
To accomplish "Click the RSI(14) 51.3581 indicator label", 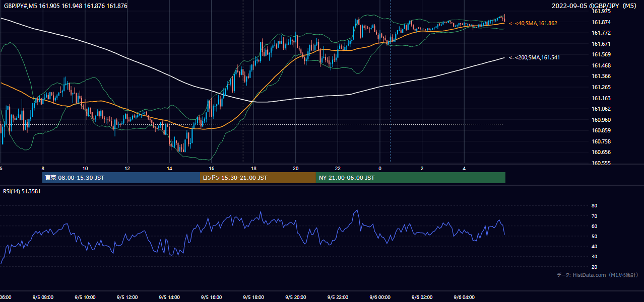I will pyautogui.click(x=22, y=191).
